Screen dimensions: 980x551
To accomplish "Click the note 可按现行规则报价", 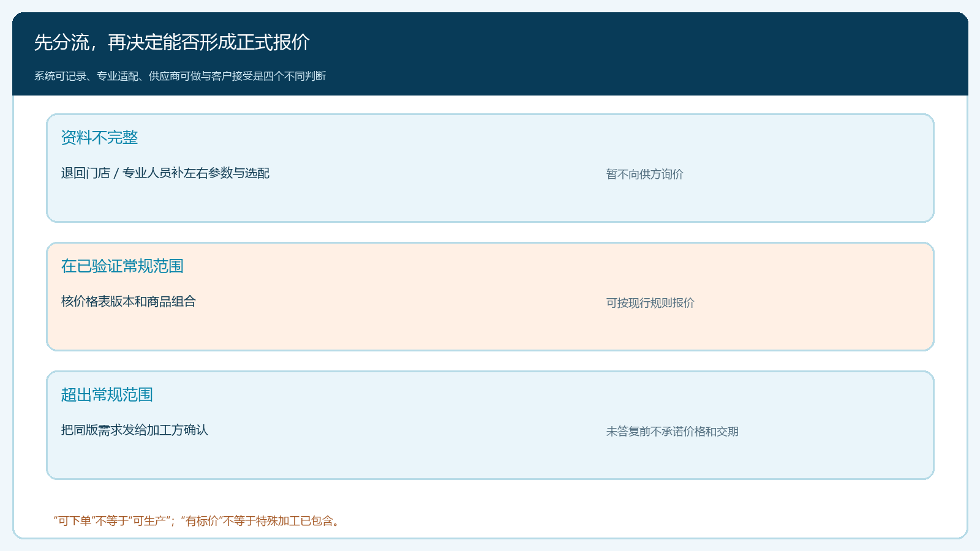I will (x=650, y=303).
